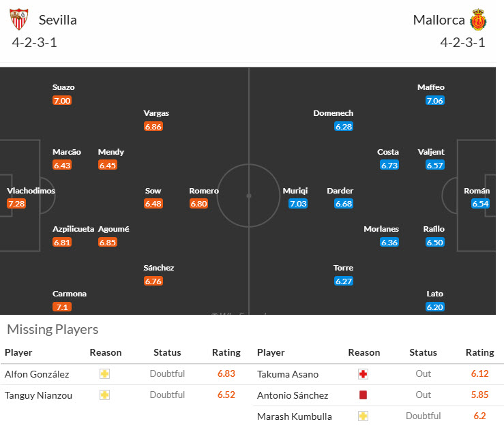Click Vlachodimos's 7.28 rating badge
Image resolution: width=504 pixels, height=430 pixels.
tap(16, 204)
